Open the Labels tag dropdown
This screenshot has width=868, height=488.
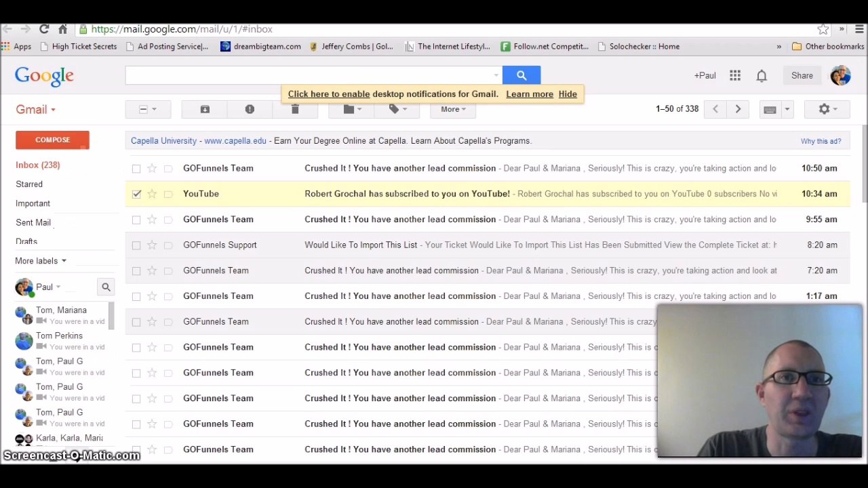point(397,109)
